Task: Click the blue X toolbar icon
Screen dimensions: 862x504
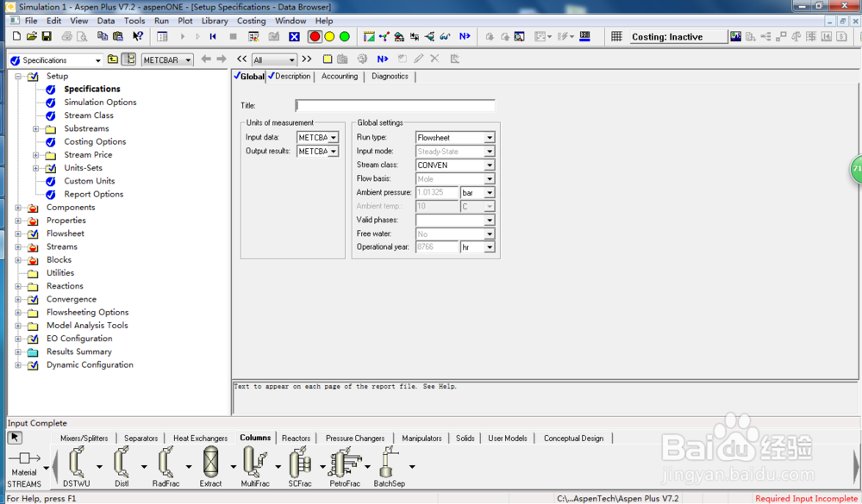Action: (294, 36)
